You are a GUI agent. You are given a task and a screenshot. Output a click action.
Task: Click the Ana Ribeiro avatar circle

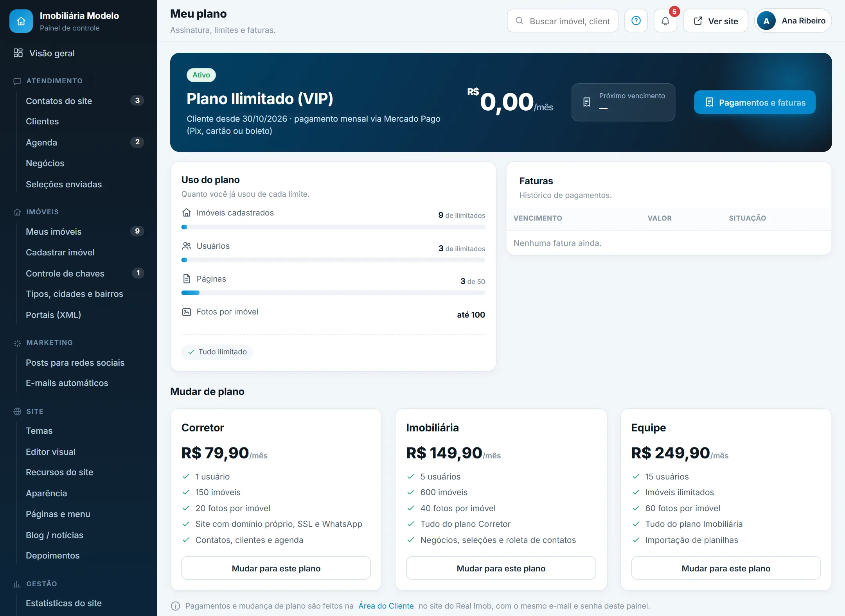click(766, 21)
